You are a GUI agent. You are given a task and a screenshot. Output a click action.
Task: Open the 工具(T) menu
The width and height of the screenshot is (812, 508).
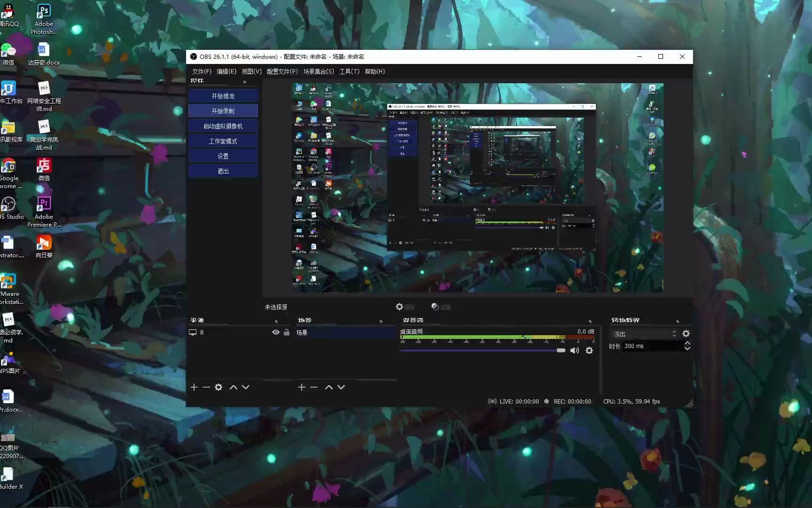349,71
